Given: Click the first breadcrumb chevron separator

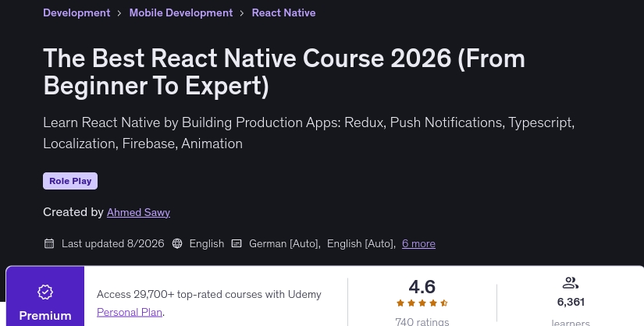Looking at the screenshot, I should 119,13.
